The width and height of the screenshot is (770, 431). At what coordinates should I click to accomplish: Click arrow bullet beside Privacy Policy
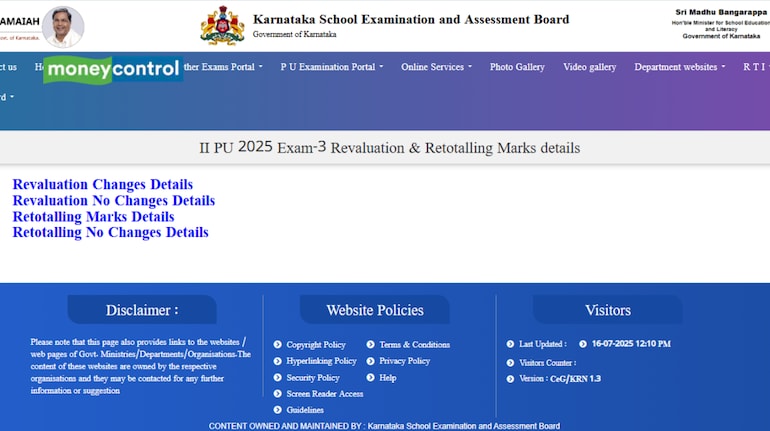370,361
